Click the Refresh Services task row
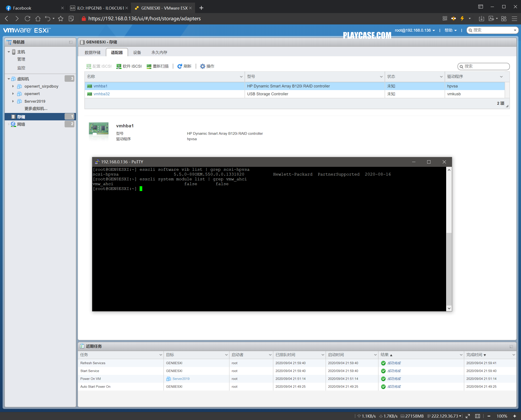The height and width of the screenshot is (420, 521). tap(297, 363)
